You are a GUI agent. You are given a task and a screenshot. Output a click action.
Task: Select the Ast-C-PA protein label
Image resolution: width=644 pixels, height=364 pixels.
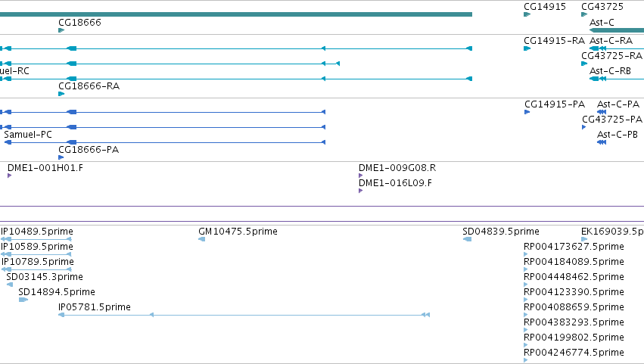(x=618, y=104)
